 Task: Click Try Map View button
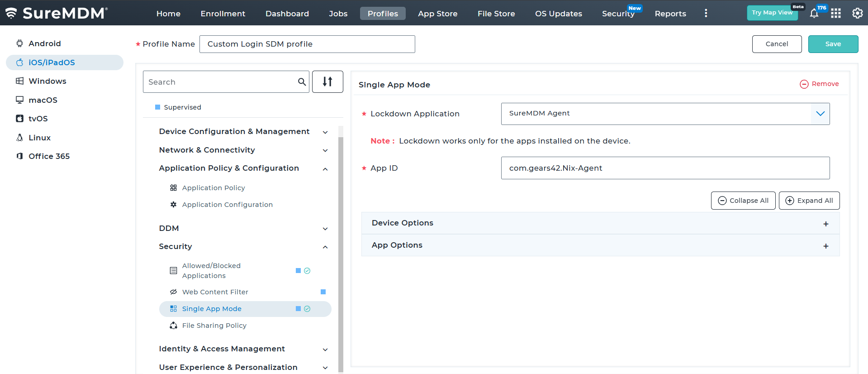pos(772,13)
